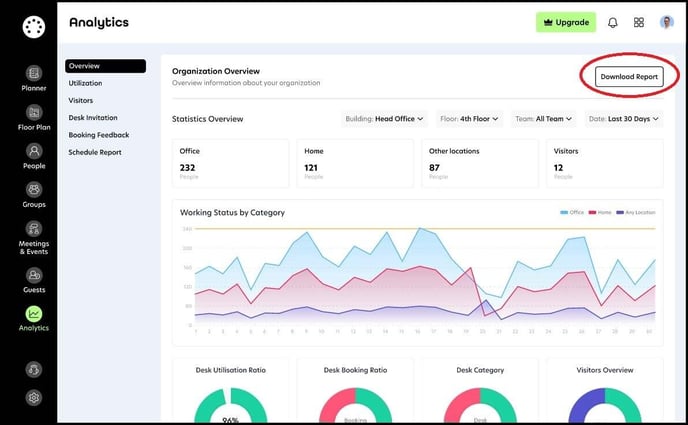Expand the Team All Team dropdown
Image resolution: width=688 pixels, height=425 pixels.
pyautogui.click(x=543, y=119)
